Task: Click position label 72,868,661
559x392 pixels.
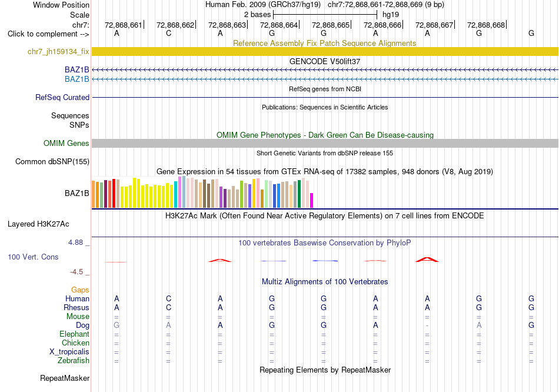Action: (123, 25)
